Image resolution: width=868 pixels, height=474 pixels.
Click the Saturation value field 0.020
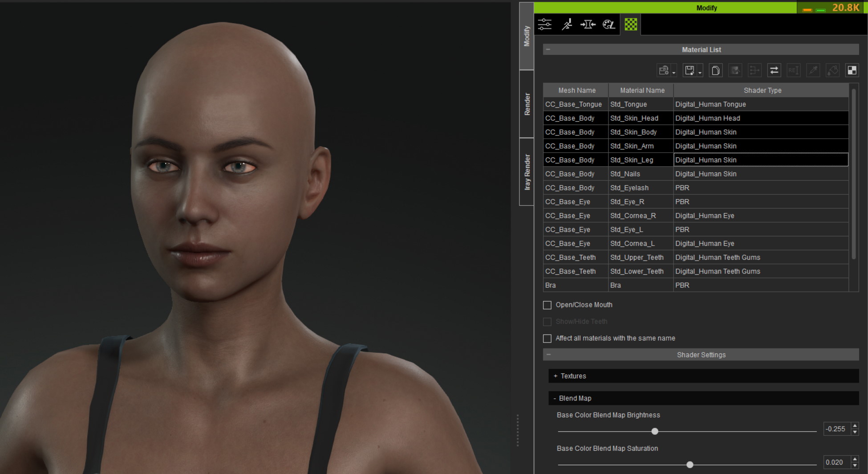pyautogui.click(x=837, y=462)
